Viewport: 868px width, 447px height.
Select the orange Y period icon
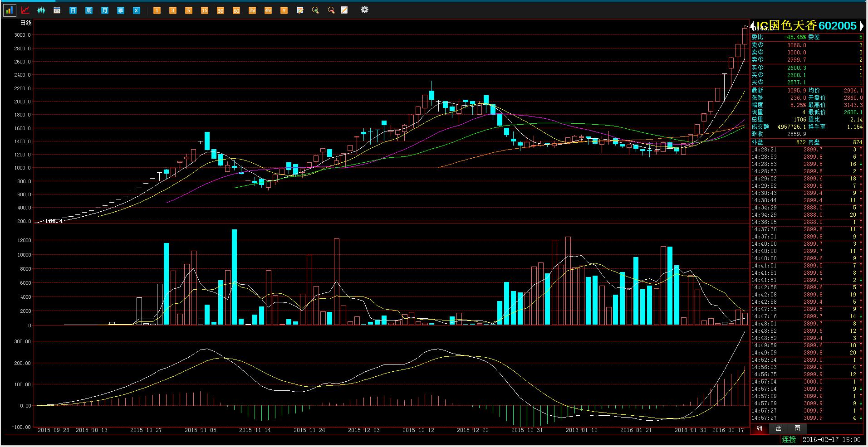click(284, 10)
